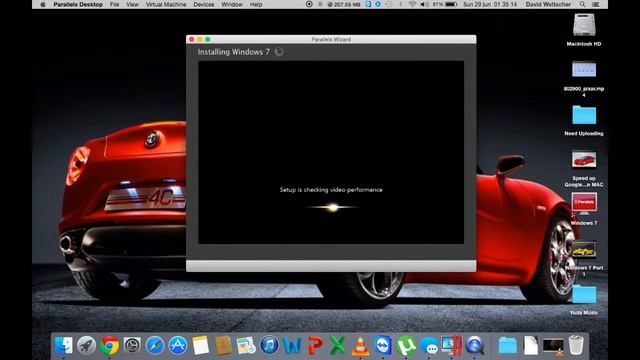Click the Windows 7 setup screen
Viewport: 640px width, 360px height.
pos(331,152)
